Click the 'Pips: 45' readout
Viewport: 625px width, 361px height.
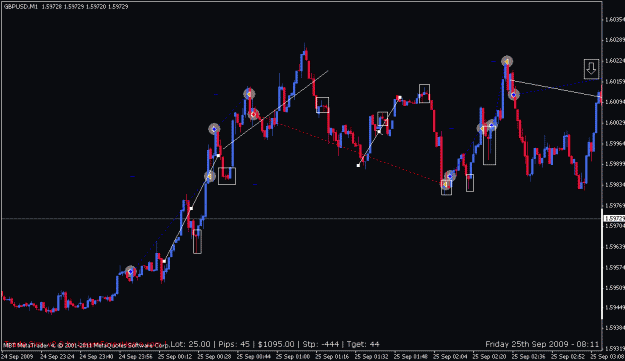click(x=234, y=344)
